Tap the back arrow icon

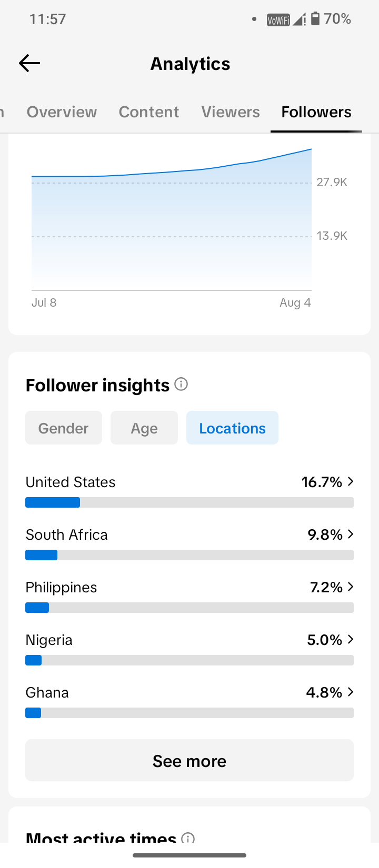coord(29,64)
